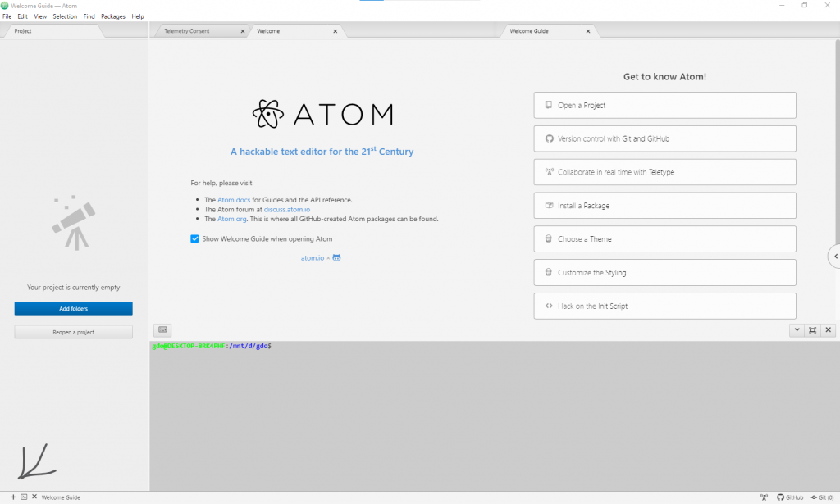Close the Welcome Guide tab
The image size is (840, 504).
click(588, 31)
